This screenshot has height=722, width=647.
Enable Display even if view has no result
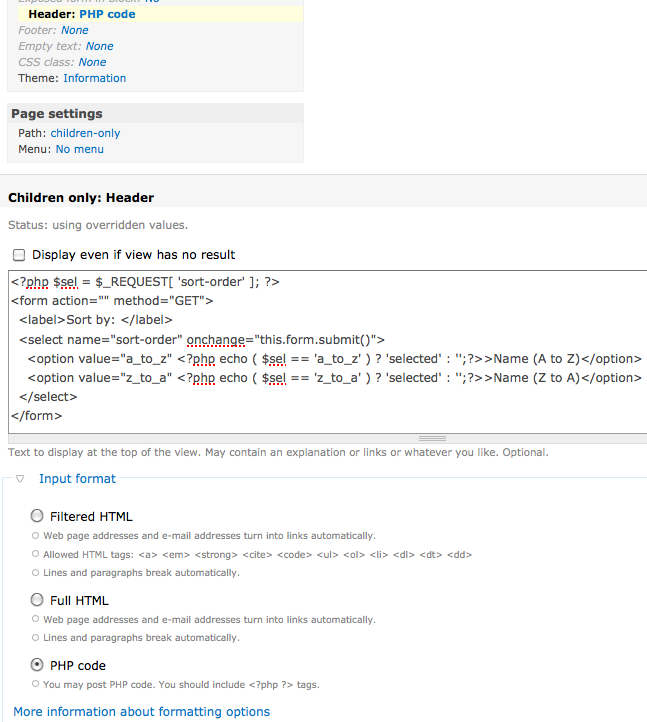click(x=18, y=255)
